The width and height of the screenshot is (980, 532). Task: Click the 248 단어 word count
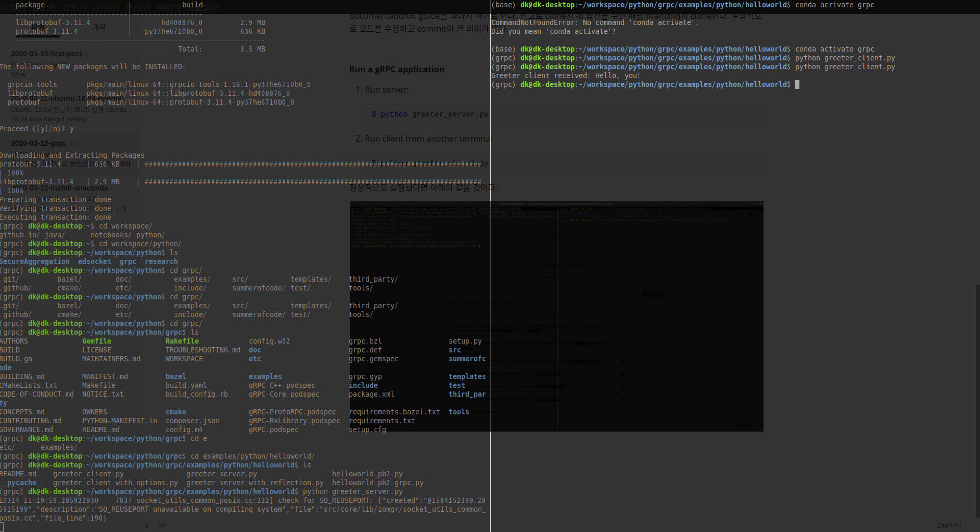(x=949, y=525)
